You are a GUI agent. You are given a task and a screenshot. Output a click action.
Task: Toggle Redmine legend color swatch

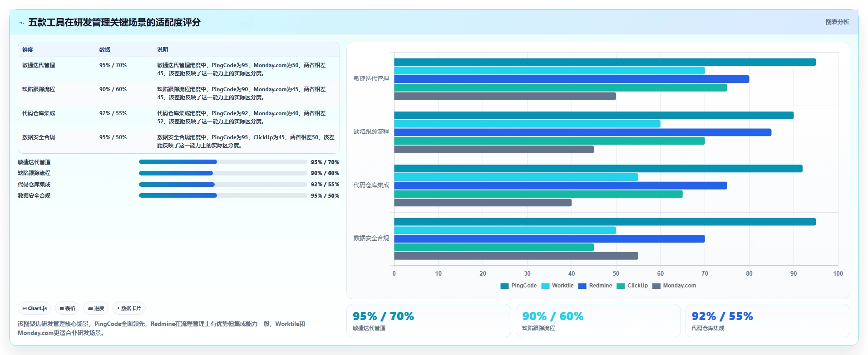coord(582,286)
